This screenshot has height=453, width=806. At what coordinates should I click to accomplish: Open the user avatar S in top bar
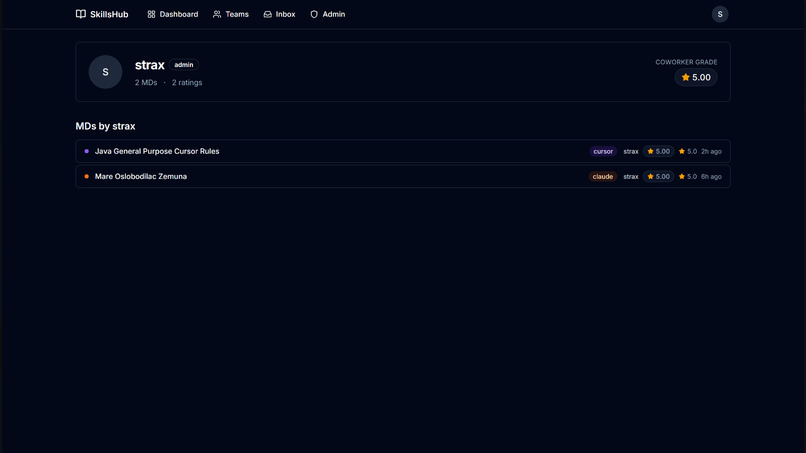click(720, 14)
